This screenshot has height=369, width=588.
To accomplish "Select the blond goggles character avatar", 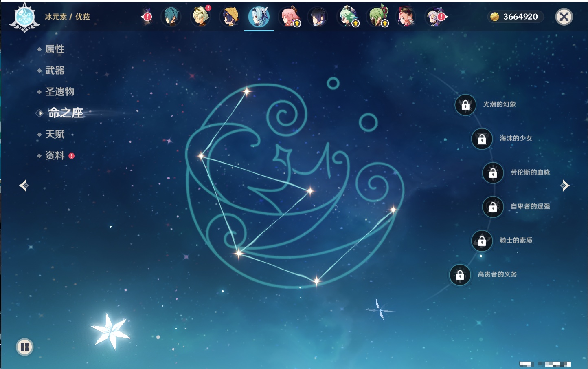I will coord(200,17).
